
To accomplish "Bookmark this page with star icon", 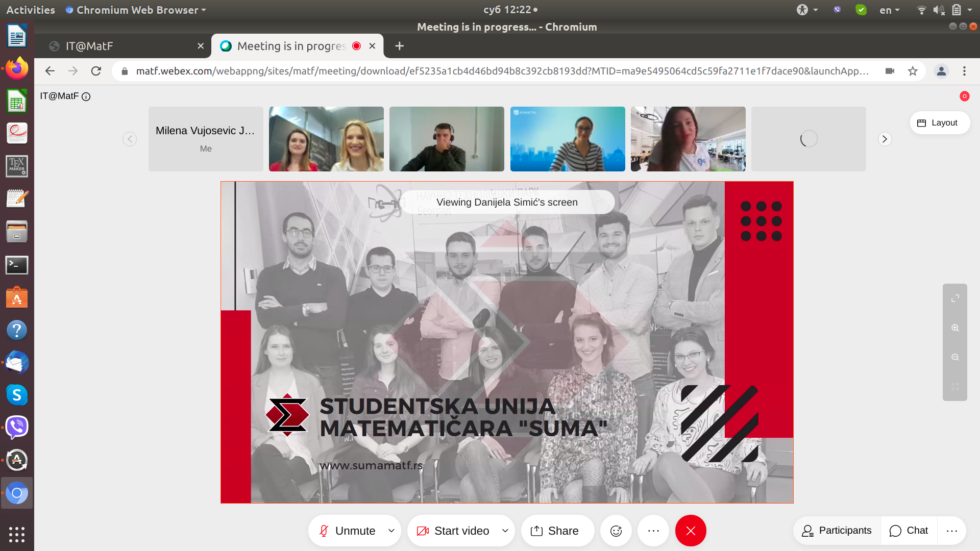I will [913, 71].
